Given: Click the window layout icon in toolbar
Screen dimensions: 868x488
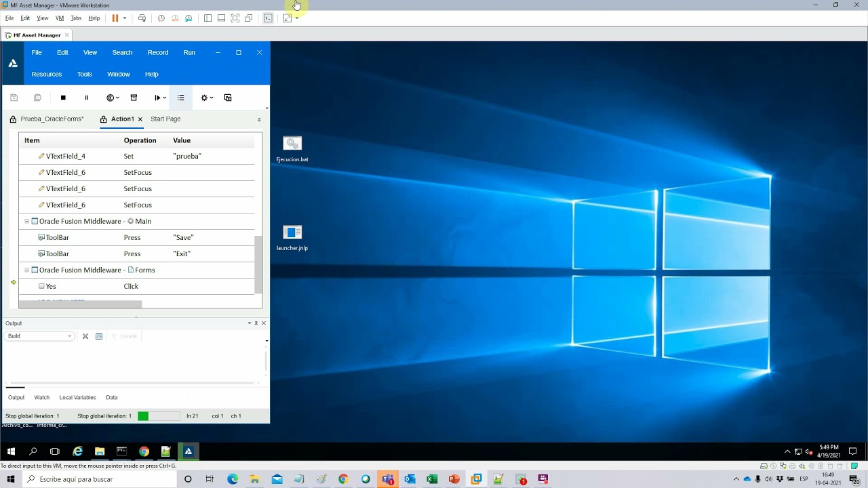Looking at the screenshot, I should [x=228, y=98].
